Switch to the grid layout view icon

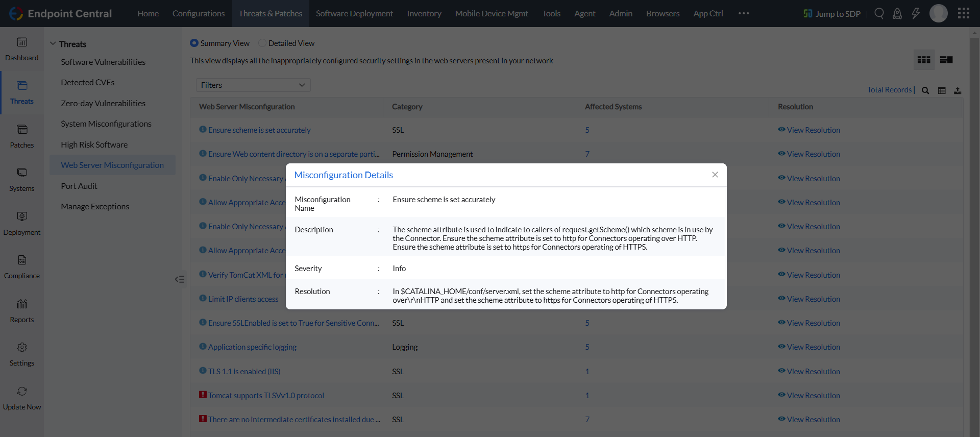[x=923, y=60]
